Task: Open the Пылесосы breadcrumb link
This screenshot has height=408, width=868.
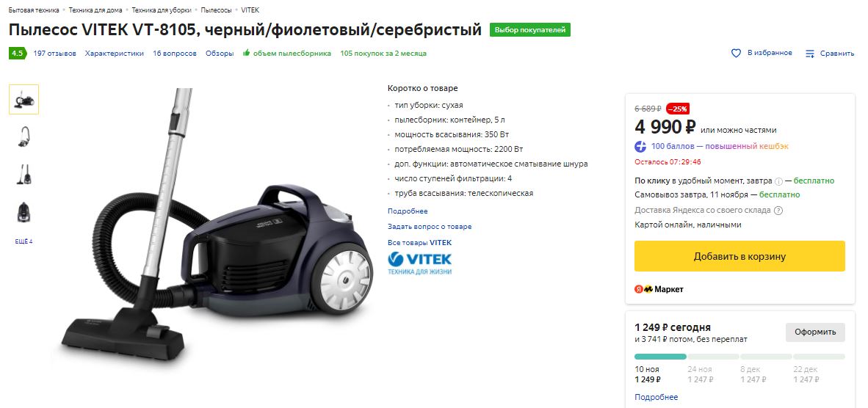Action: pos(216,10)
